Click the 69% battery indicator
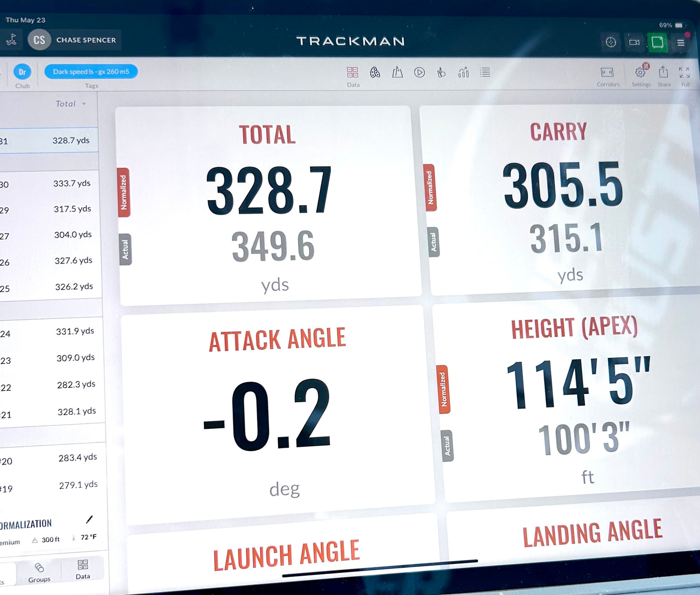This screenshot has height=595, width=700. coord(670,25)
